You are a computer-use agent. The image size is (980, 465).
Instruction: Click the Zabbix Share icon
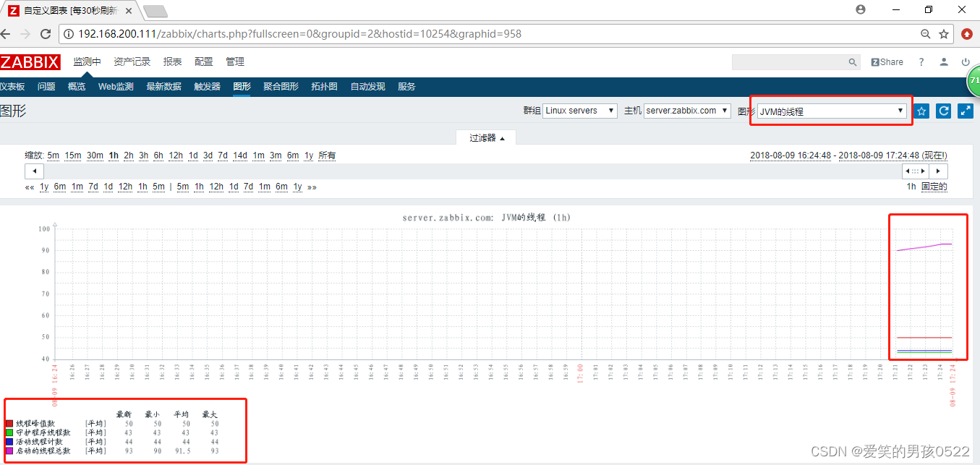pos(886,62)
